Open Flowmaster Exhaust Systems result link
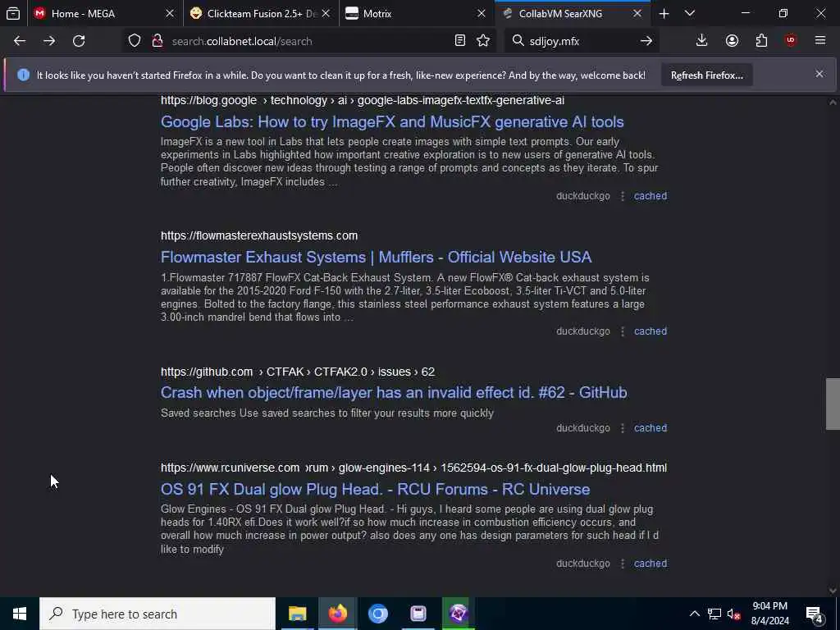Viewport: 840px width, 630px height. [376, 257]
